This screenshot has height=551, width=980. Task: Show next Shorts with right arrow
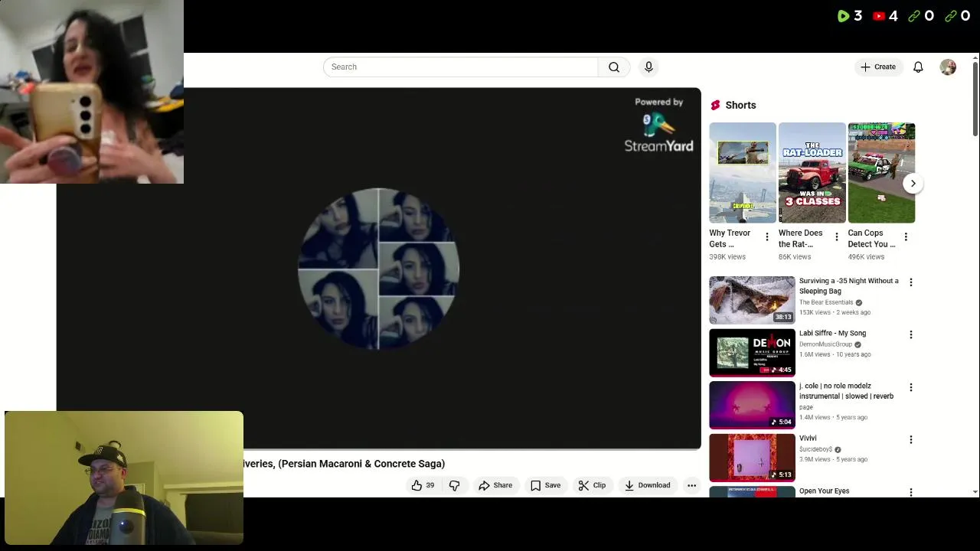click(913, 184)
